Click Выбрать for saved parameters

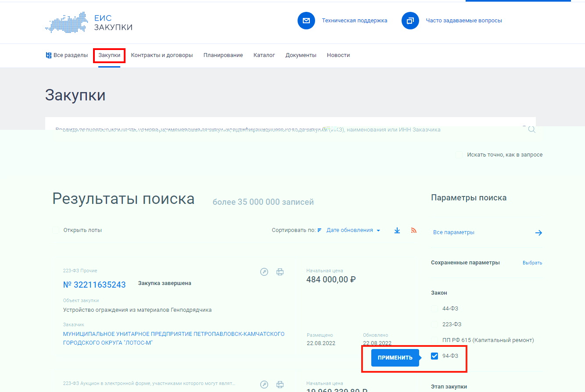(532, 263)
